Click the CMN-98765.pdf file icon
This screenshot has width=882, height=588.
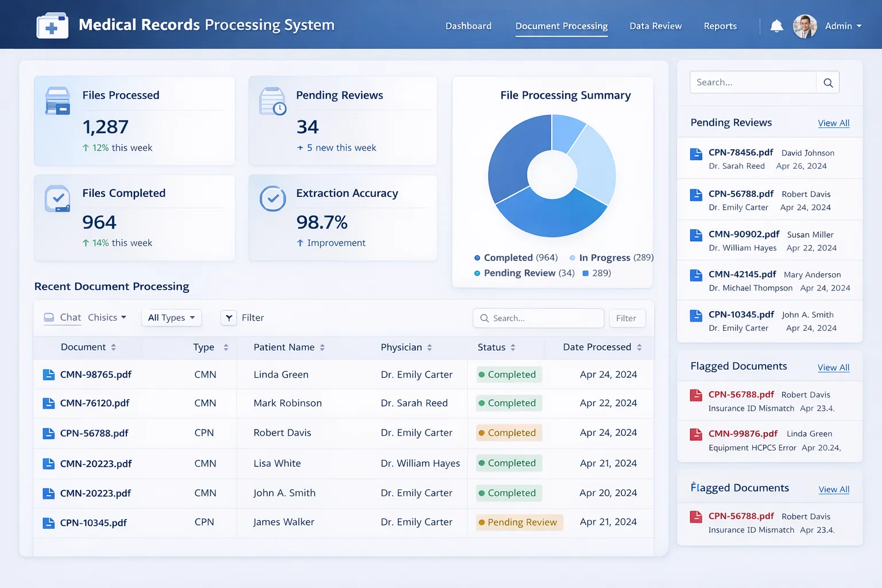(49, 375)
